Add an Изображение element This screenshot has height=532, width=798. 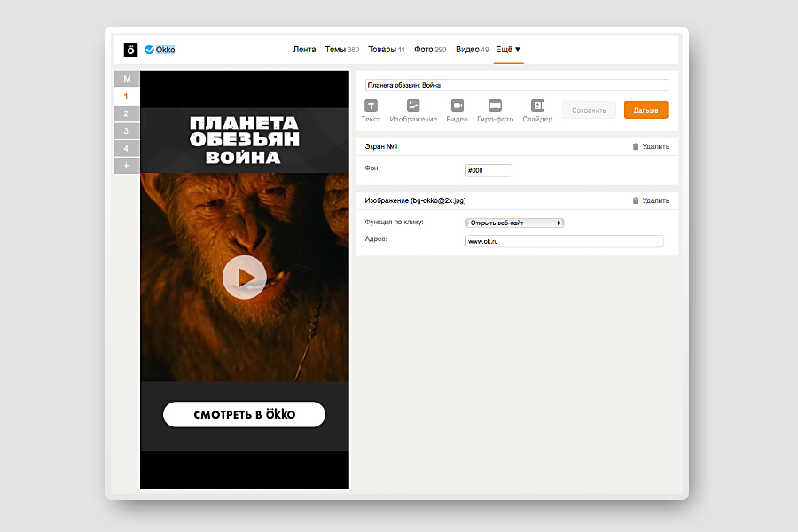(x=413, y=111)
